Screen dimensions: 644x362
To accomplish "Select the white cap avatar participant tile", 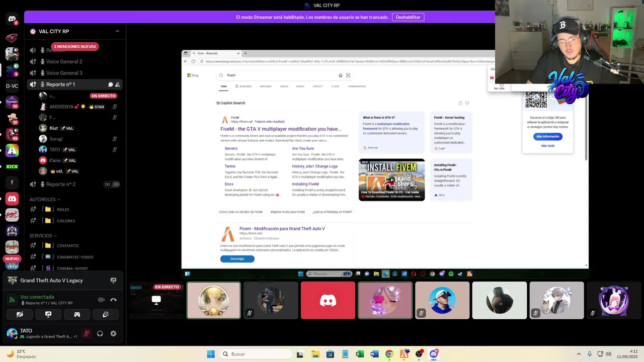I will click(x=442, y=300).
